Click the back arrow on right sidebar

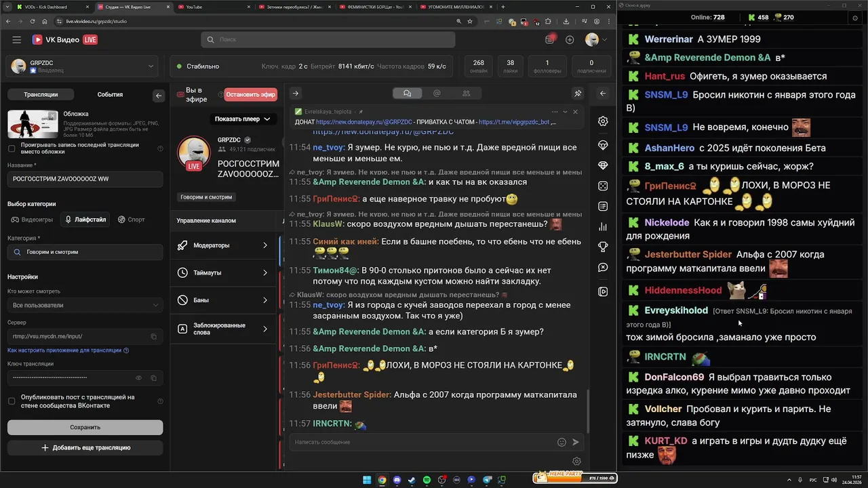click(x=603, y=94)
